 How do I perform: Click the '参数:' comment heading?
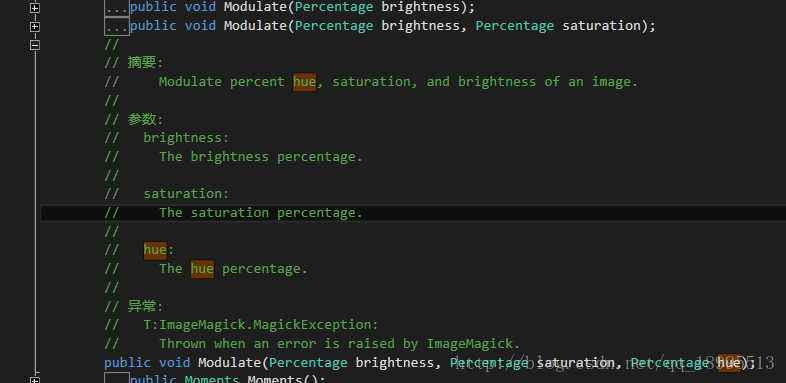[x=145, y=119]
